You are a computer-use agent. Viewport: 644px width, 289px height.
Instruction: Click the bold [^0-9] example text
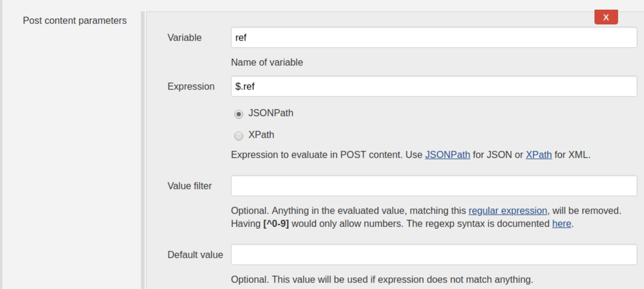click(x=276, y=224)
